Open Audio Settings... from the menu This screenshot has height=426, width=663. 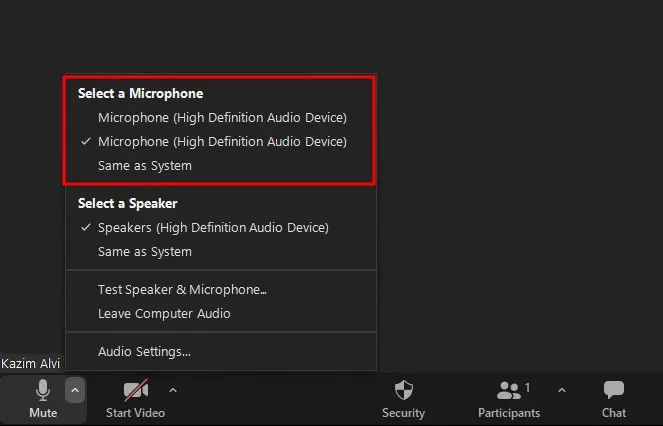(x=144, y=351)
